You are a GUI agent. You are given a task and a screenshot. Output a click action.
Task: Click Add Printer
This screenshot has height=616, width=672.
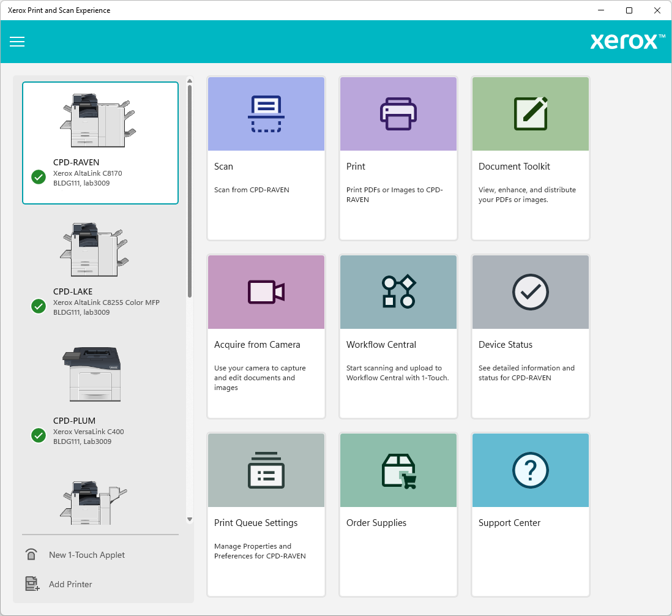click(x=70, y=584)
